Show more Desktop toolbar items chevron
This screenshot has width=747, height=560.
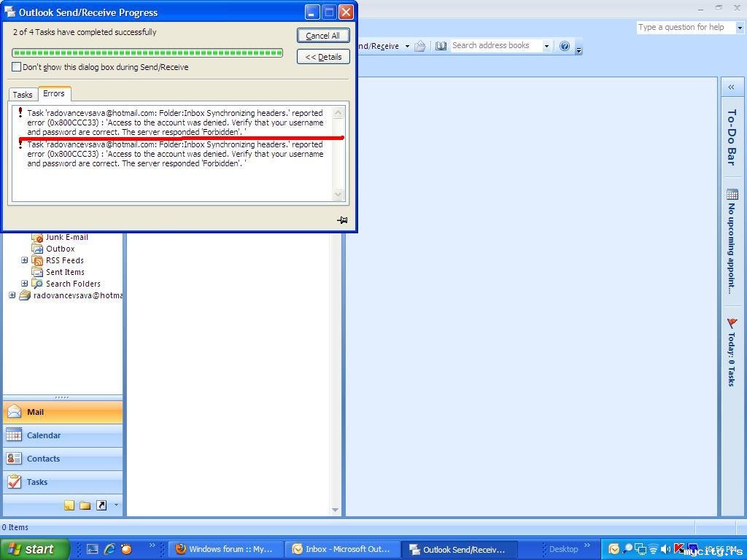pos(587,545)
